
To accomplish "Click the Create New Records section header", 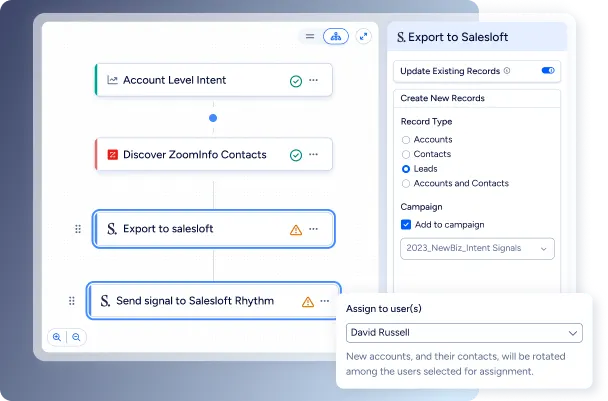I will (477, 99).
